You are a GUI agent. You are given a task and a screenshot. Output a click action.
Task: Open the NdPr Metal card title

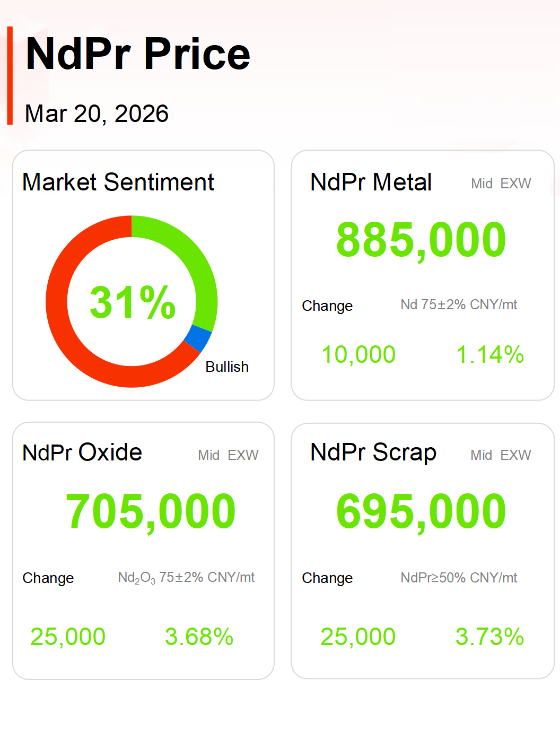click(371, 182)
